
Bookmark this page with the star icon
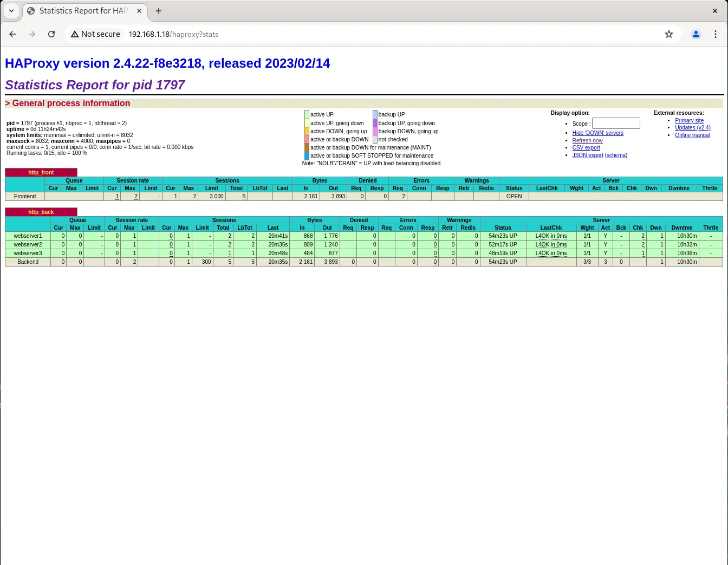(x=669, y=34)
